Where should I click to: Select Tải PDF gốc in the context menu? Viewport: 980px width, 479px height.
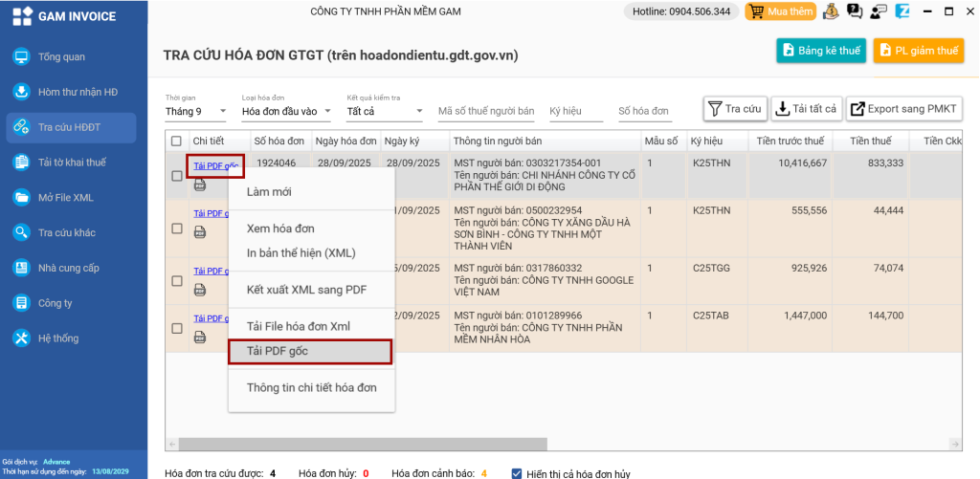(x=310, y=352)
